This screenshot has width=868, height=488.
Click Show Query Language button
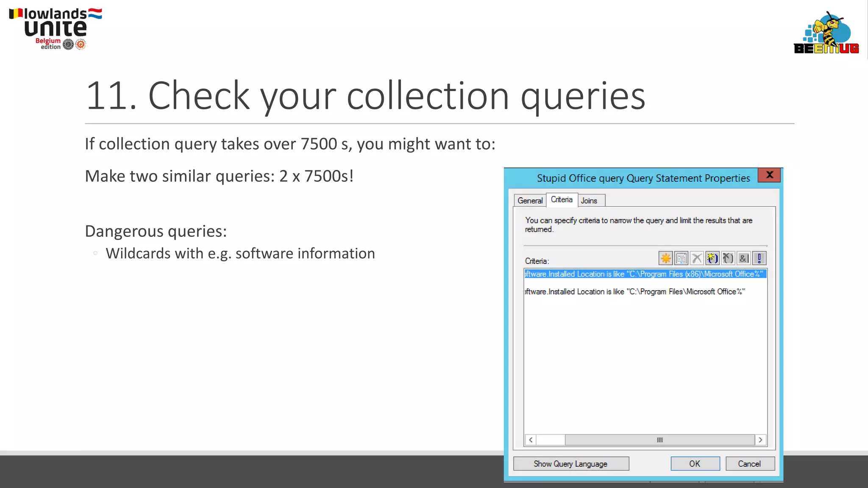571,464
